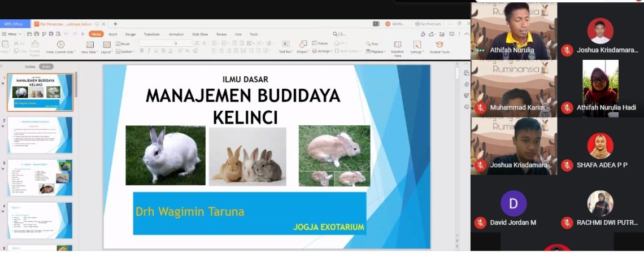Expand the Arrange dropdown
This screenshot has height=254, width=644.
[322, 51]
